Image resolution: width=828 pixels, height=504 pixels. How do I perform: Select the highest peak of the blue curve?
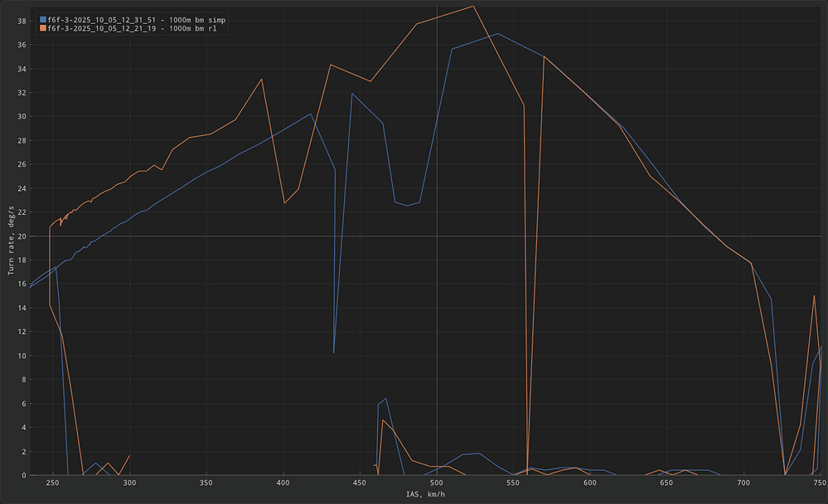click(497, 34)
